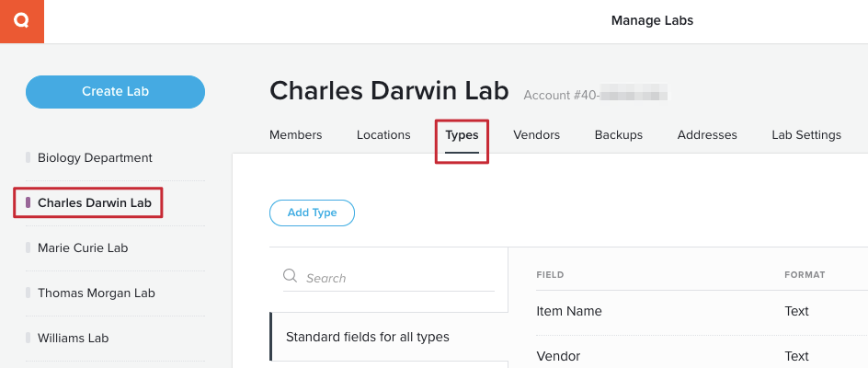Click the gray marker beside Biology Department
Image resolution: width=868 pixels, height=368 pixels.
[x=29, y=158]
